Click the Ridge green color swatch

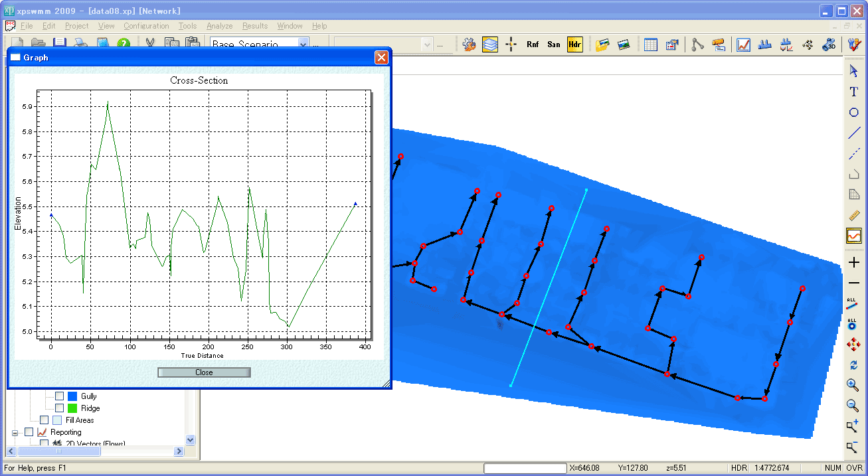[x=72, y=408]
